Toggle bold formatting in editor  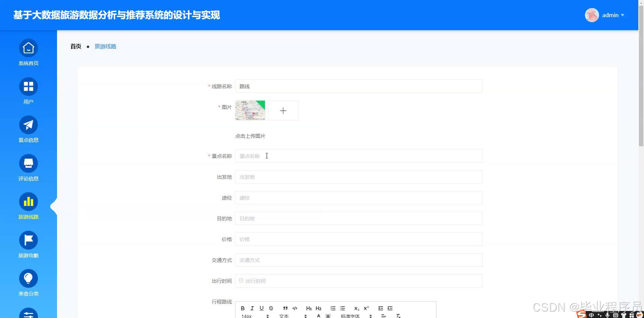(x=243, y=308)
